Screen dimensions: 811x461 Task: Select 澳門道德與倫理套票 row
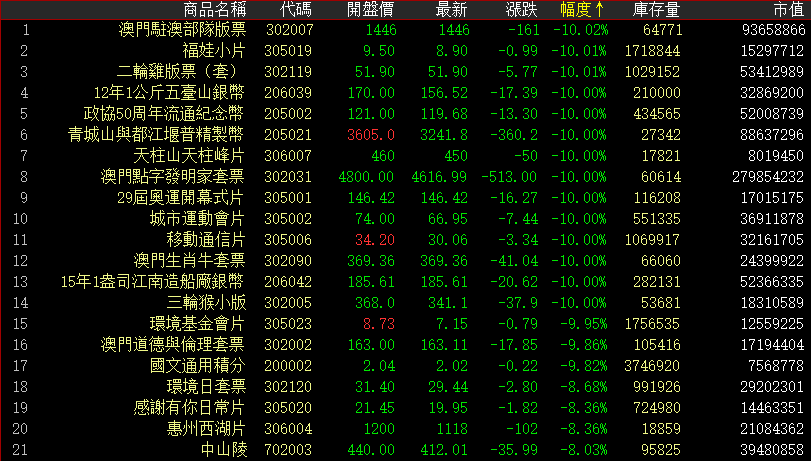[x=406, y=345]
